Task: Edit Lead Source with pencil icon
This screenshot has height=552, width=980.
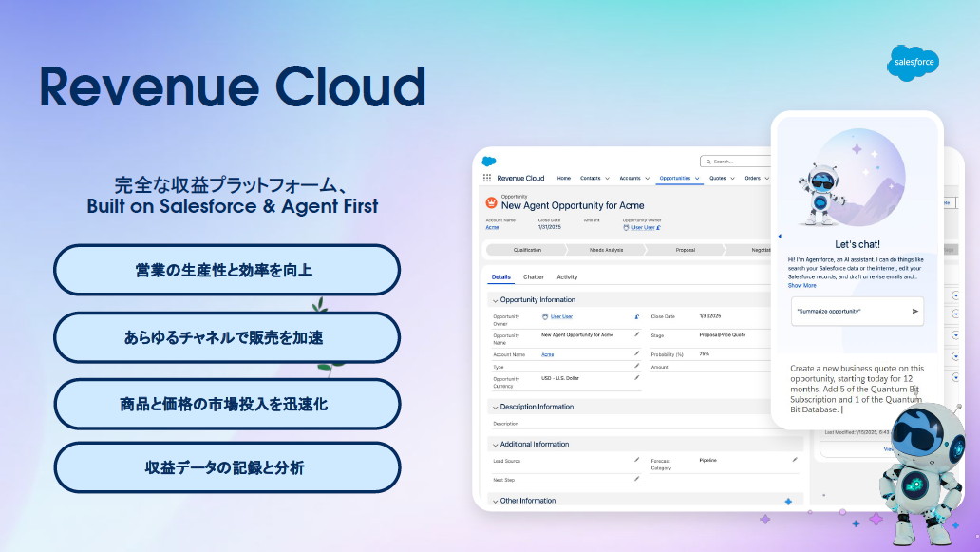Action: (x=637, y=460)
